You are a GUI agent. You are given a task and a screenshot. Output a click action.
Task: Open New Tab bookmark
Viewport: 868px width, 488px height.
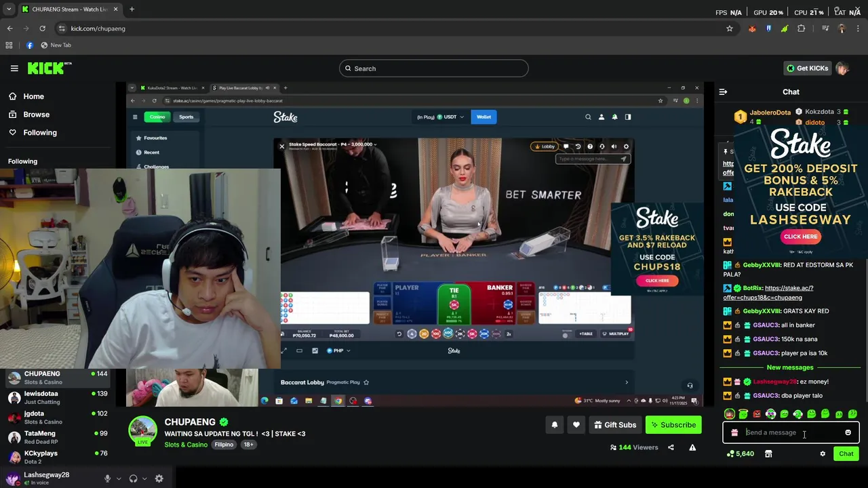pos(56,45)
